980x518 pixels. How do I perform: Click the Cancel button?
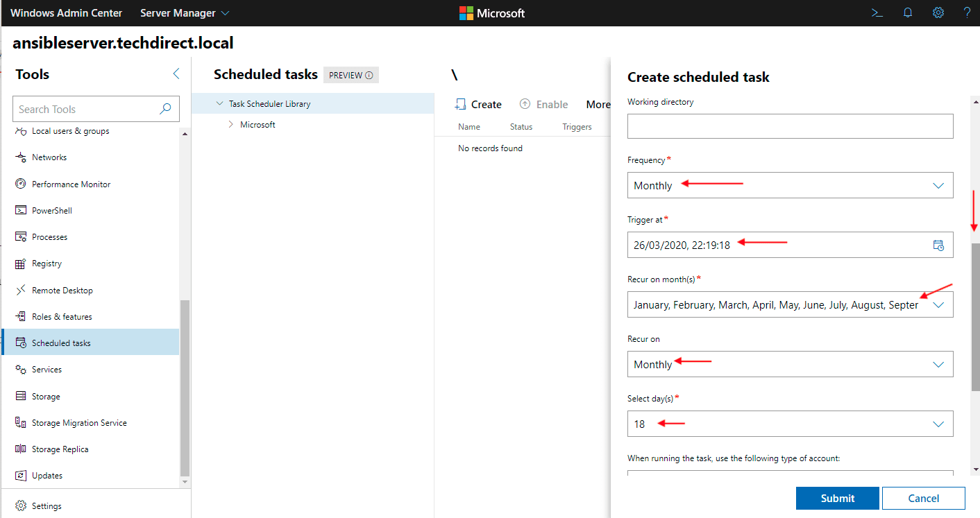(x=923, y=498)
